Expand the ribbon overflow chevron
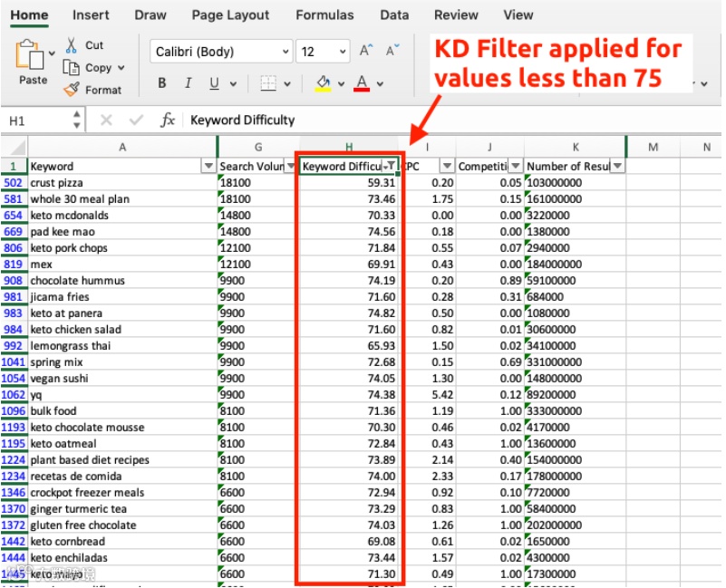 tap(704, 83)
